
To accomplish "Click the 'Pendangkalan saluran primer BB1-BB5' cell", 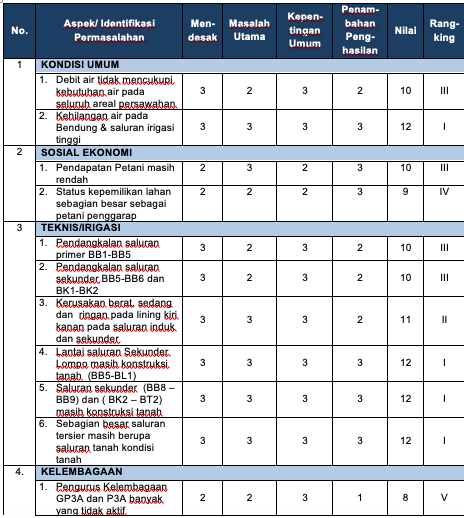I will pyautogui.click(x=109, y=249).
